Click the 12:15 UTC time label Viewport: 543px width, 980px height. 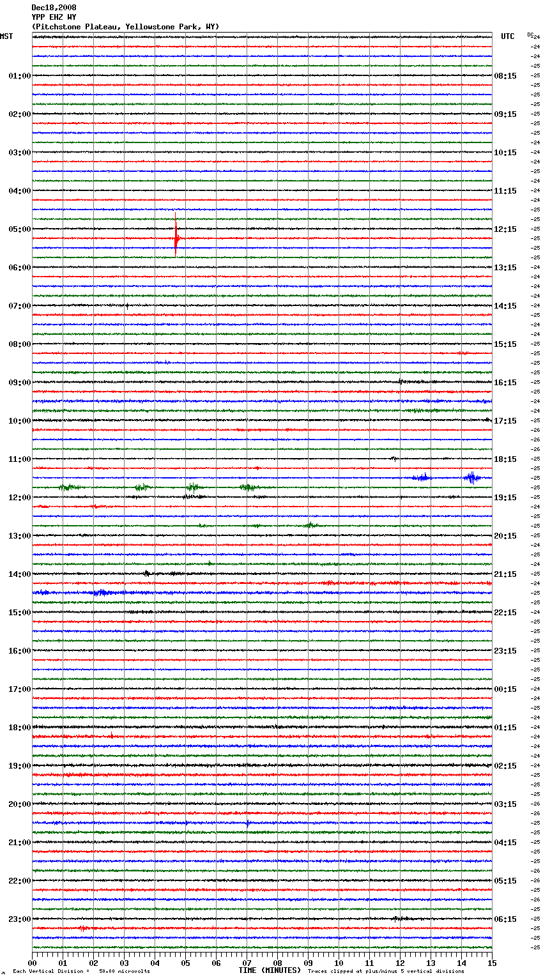pos(505,229)
